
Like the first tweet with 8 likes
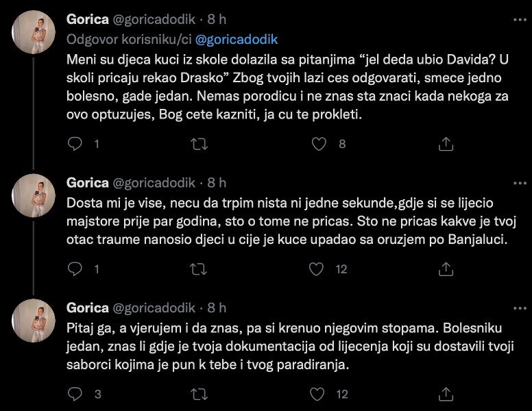[x=318, y=144]
